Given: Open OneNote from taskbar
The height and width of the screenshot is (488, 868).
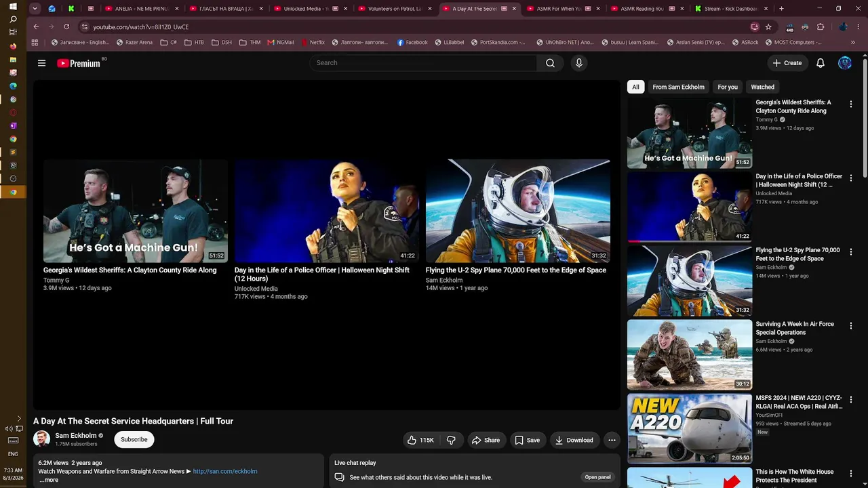Looking at the screenshot, I should [x=13, y=125].
